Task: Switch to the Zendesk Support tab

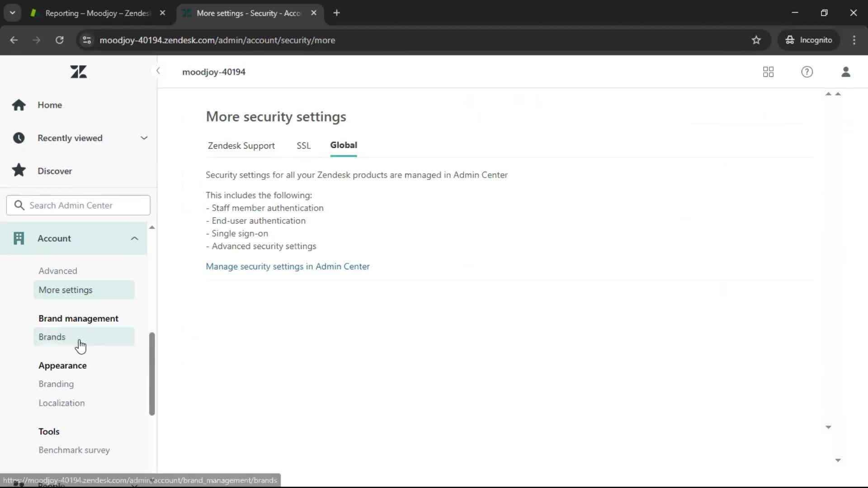Action: click(x=241, y=145)
